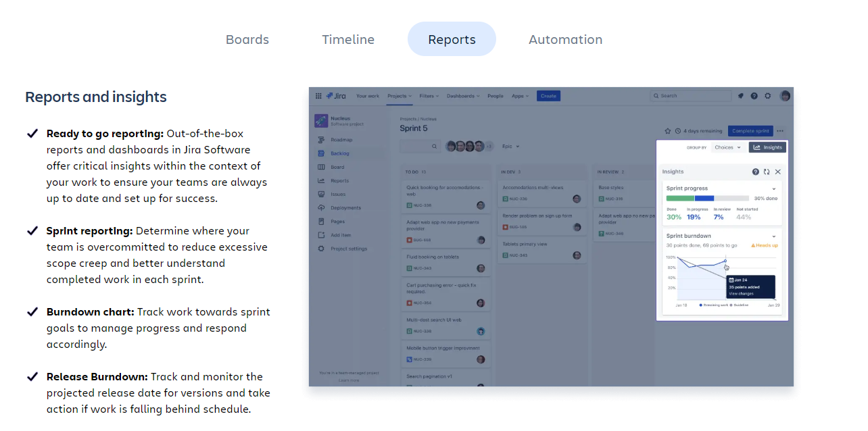Click the refresh icon in the Insights panel

click(x=767, y=172)
